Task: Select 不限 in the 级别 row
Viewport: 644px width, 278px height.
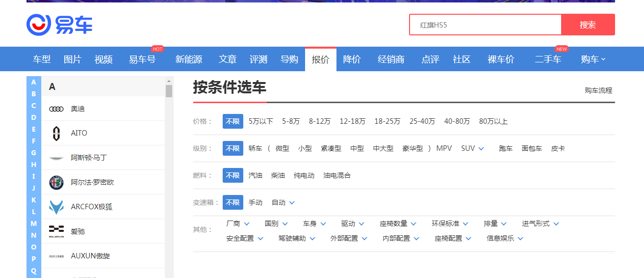Action: [x=233, y=148]
